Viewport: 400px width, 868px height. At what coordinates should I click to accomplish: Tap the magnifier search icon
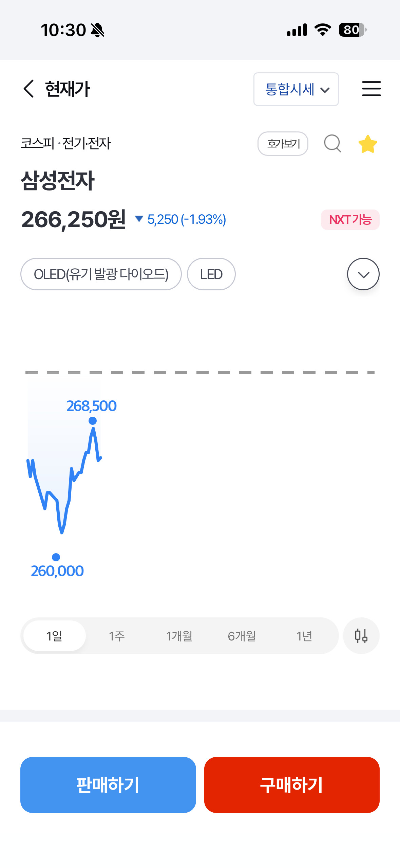point(332,144)
